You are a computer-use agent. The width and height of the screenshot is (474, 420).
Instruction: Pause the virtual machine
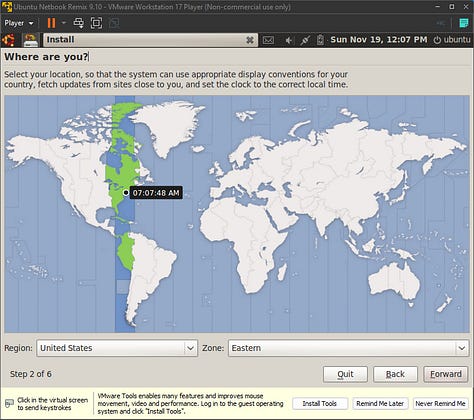click(51, 23)
